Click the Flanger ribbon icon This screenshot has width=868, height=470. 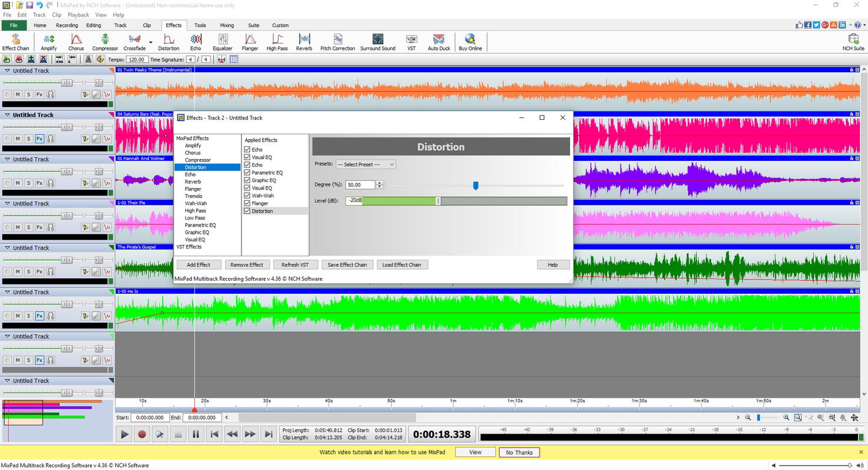250,42
